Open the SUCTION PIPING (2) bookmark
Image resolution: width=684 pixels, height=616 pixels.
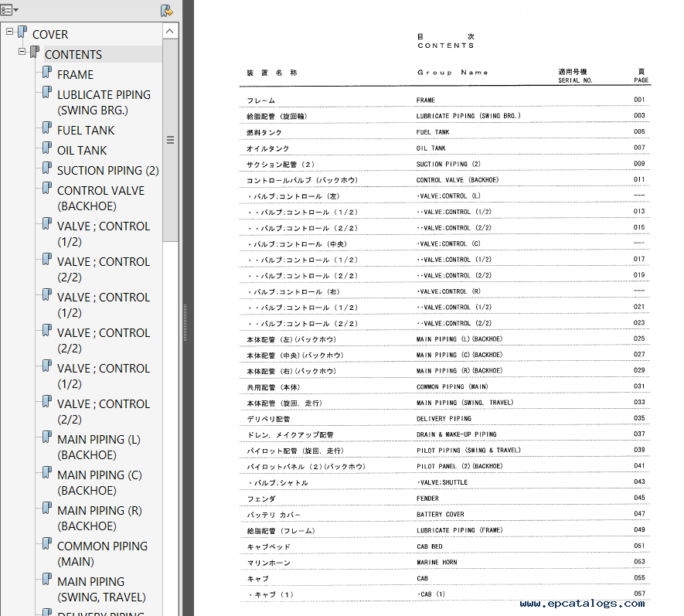pyautogui.click(x=107, y=171)
